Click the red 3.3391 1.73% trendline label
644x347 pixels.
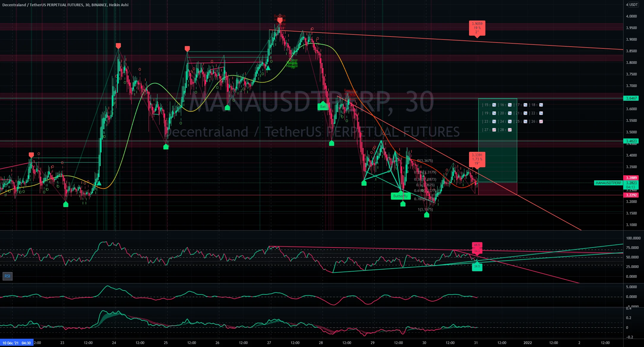477,160
